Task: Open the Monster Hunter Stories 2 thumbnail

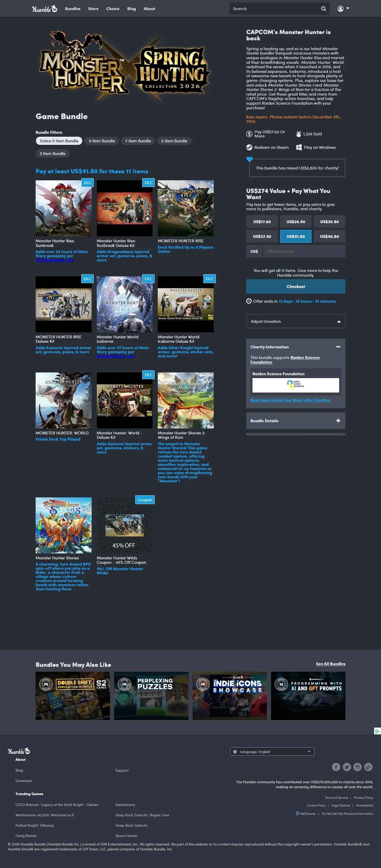Action: (x=186, y=400)
